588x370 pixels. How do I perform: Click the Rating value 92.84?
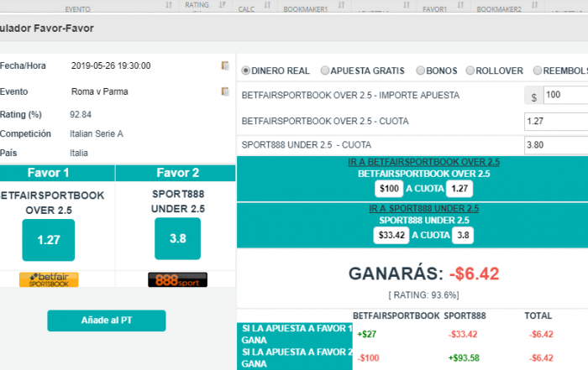(81, 115)
